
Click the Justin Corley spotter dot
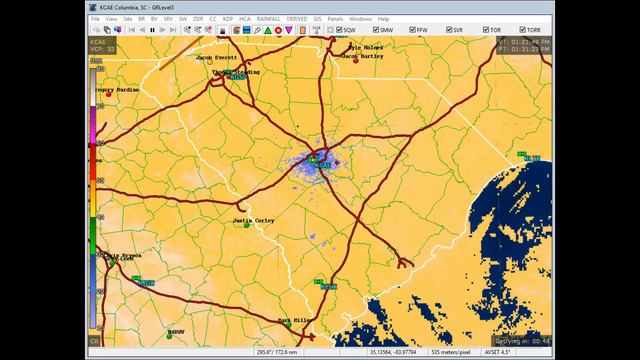[247, 225]
